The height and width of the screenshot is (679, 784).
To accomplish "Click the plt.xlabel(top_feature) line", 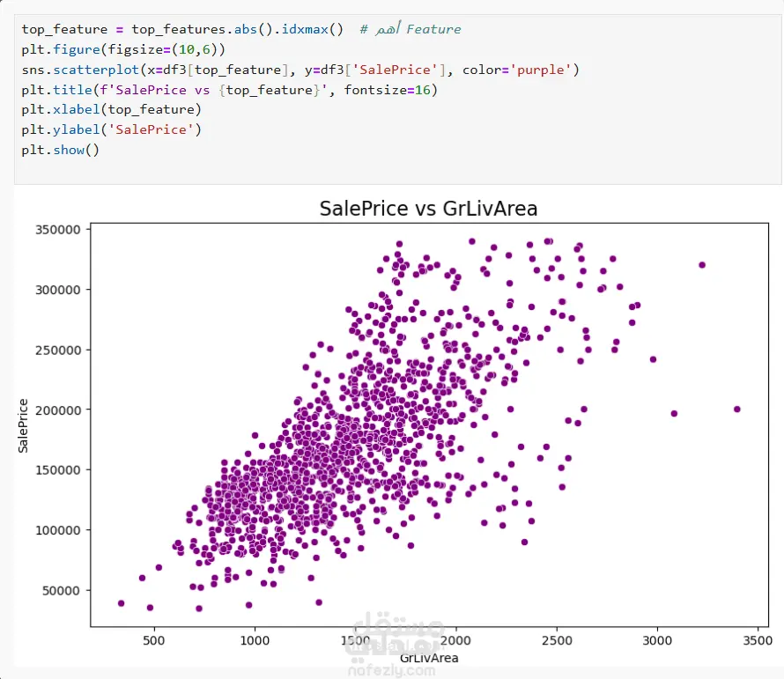I will [111, 109].
